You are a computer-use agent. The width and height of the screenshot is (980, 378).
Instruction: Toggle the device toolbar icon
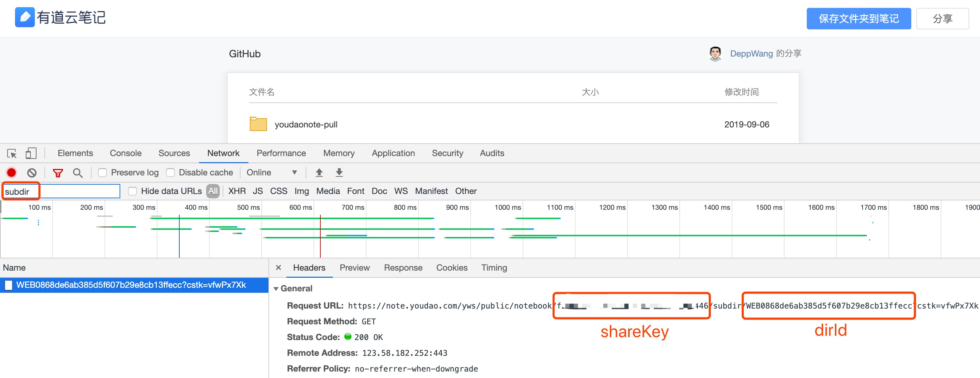point(31,153)
